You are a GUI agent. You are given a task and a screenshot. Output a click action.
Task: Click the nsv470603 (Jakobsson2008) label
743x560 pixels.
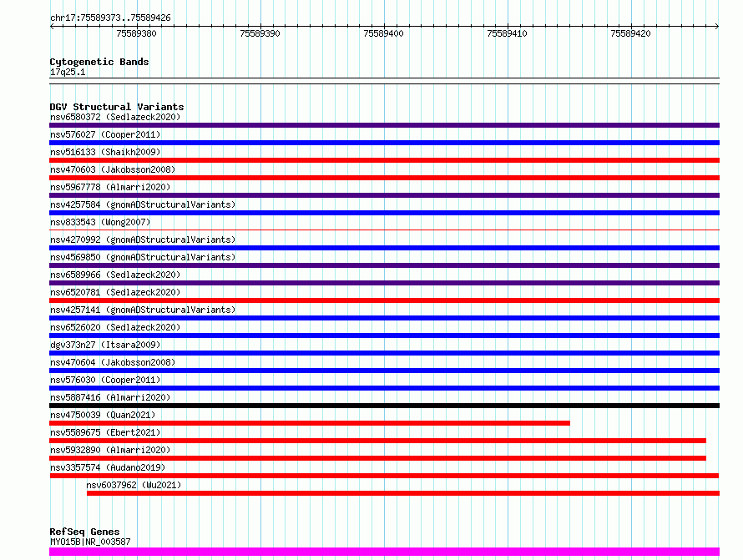113,169
